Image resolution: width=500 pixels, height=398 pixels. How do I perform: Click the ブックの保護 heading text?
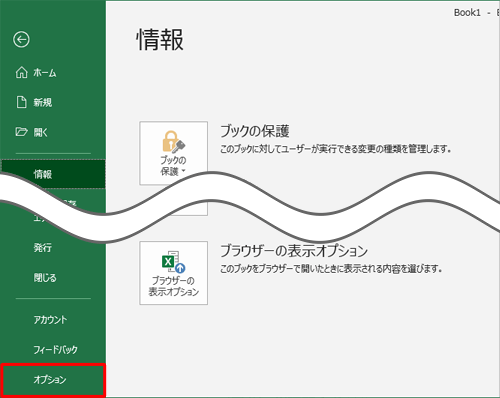tap(255, 131)
